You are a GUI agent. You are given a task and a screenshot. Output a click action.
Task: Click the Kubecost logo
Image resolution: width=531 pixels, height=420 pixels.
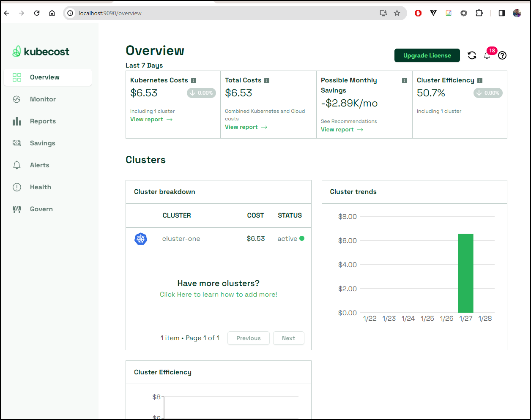41,52
